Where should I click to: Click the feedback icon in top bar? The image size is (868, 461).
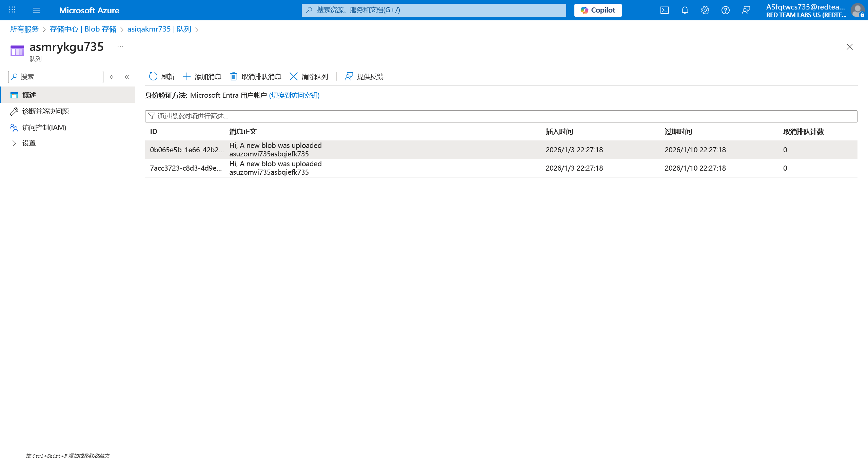746,10
